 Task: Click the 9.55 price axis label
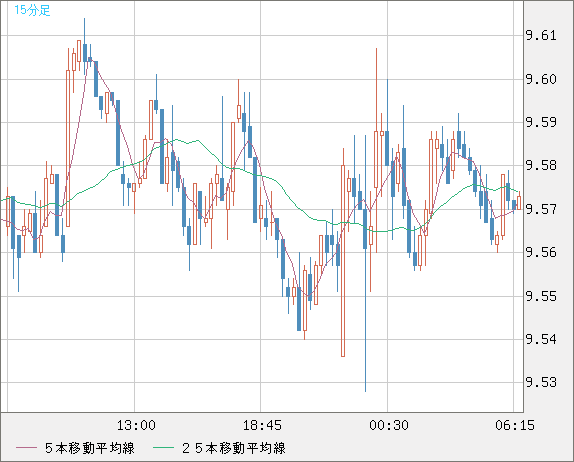(x=541, y=296)
